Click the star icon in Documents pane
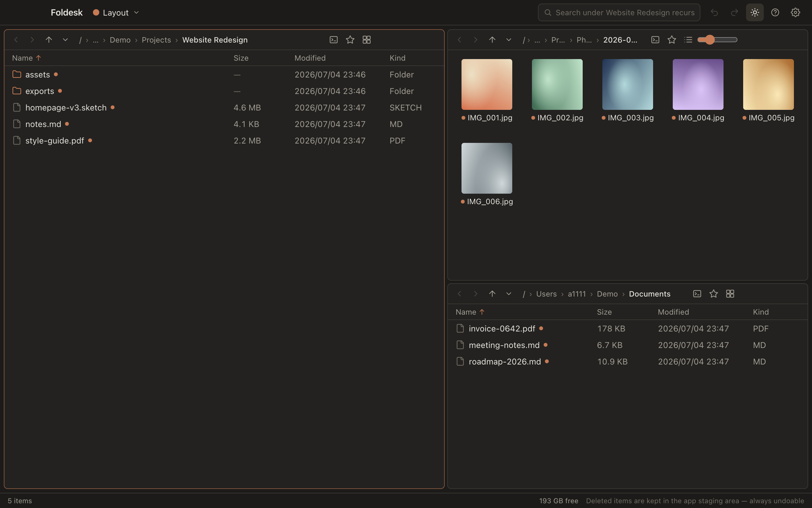This screenshot has height=508, width=812. tap(714, 294)
